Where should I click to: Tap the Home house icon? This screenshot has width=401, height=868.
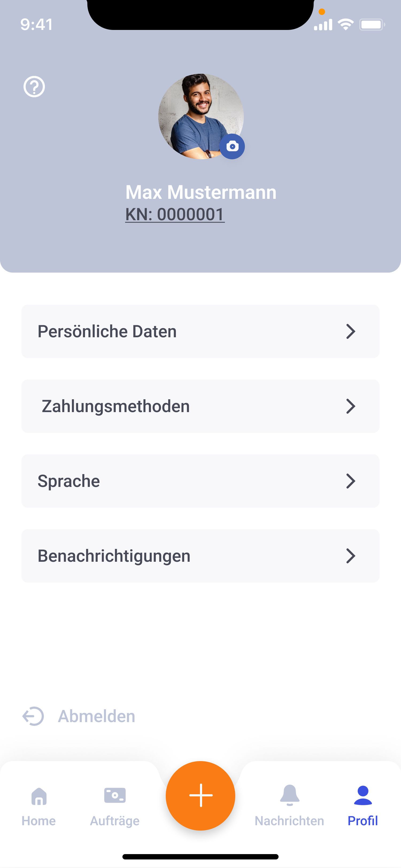[39, 796]
